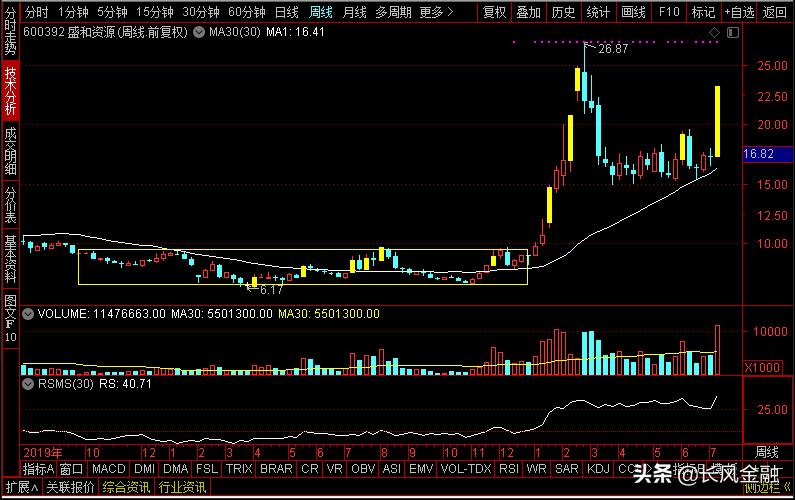Image resolution: width=795 pixels, height=500 pixels.
Task: Apply the RSI indicator
Action: coord(510,469)
